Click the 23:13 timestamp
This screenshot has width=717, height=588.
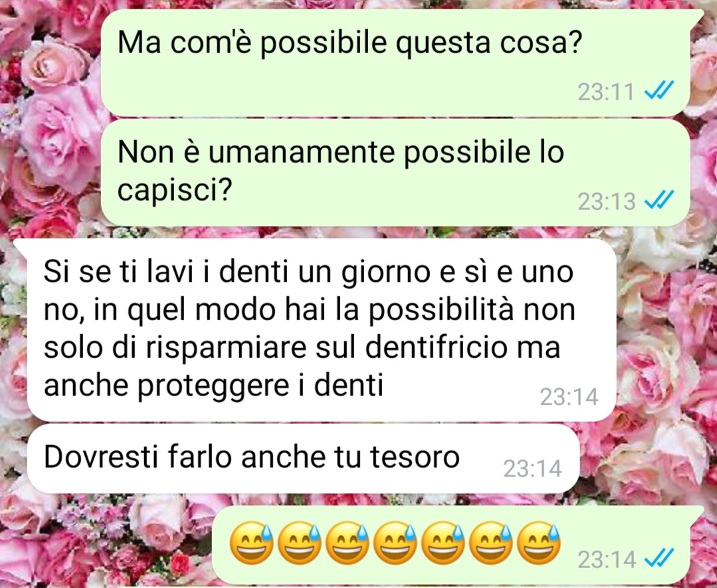tap(606, 201)
